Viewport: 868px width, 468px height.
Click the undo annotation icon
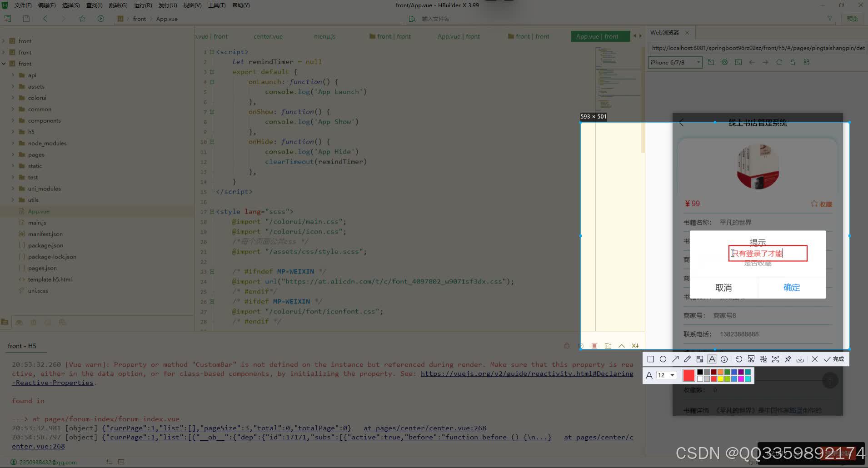pyautogui.click(x=739, y=359)
